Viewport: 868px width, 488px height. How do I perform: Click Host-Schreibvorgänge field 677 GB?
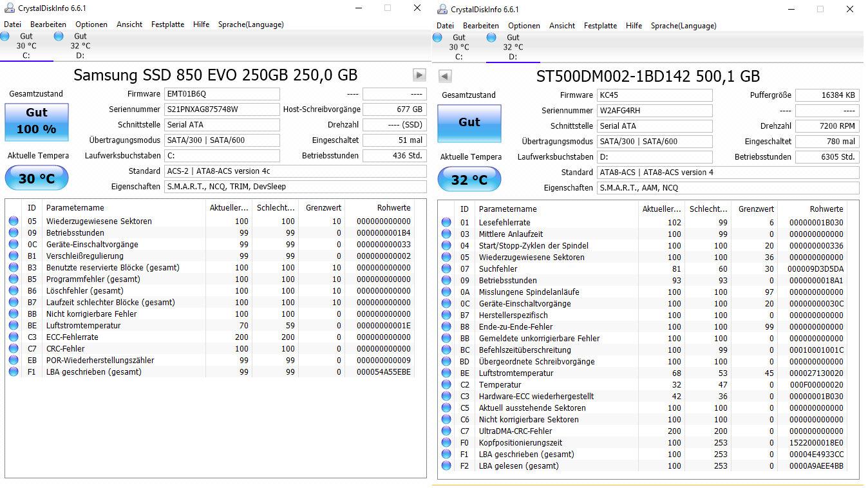[x=394, y=109]
